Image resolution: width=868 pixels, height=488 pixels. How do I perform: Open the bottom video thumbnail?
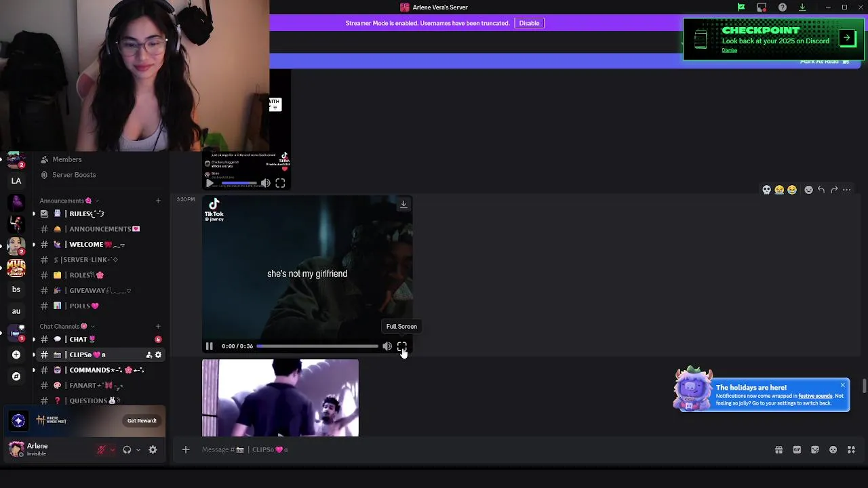[280, 398]
